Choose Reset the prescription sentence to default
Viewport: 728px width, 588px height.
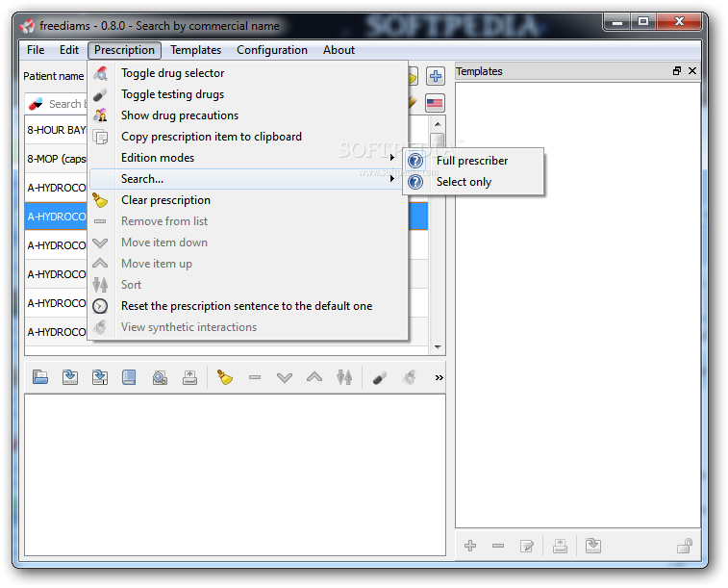click(x=247, y=306)
